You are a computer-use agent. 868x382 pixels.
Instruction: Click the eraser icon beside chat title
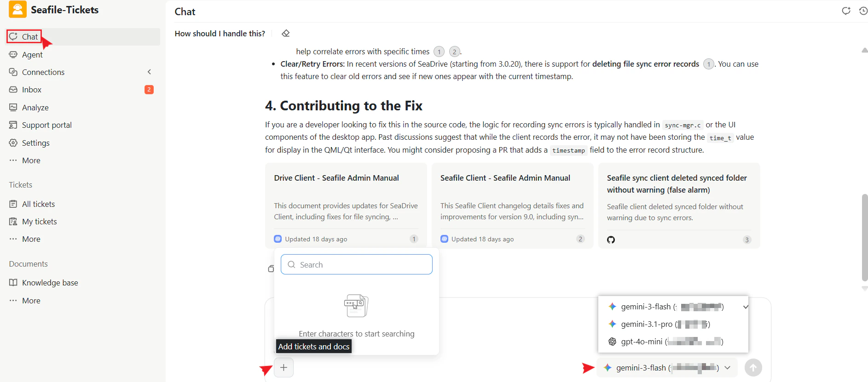click(x=286, y=33)
